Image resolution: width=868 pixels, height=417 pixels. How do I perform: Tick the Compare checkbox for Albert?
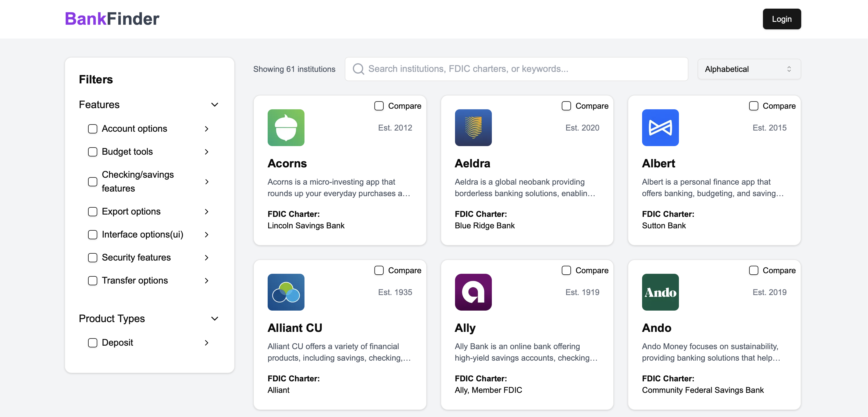click(754, 106)
